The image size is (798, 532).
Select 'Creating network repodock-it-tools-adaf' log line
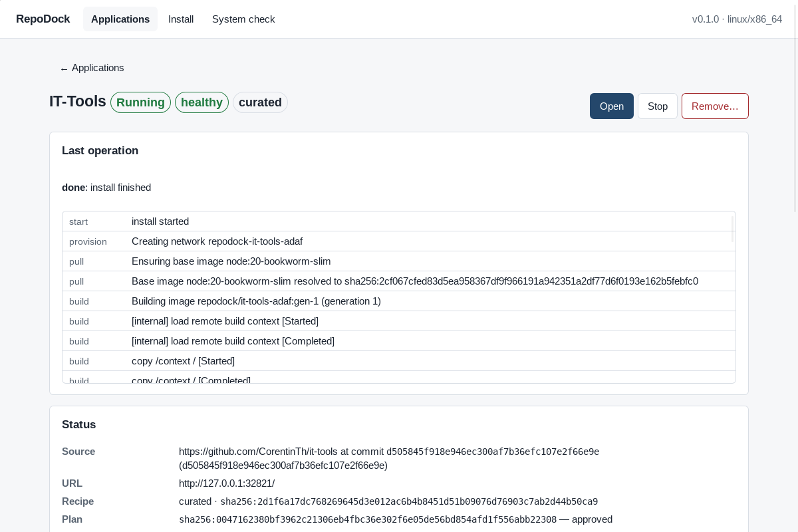coord(399,241)
